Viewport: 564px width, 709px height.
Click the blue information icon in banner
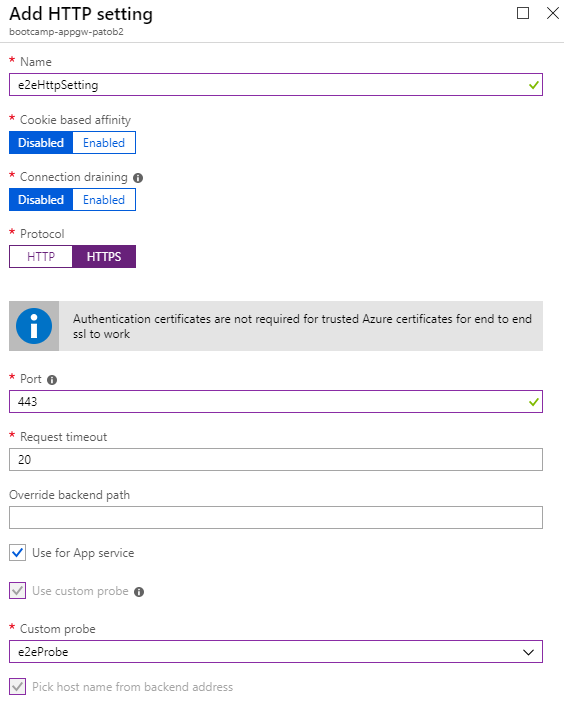pyautogui.click(x=34, y=326)
